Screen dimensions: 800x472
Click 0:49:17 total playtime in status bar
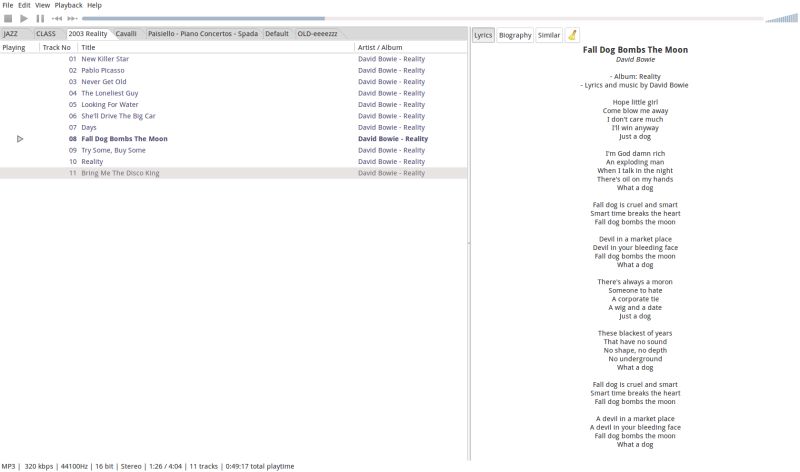pos(260,466)
